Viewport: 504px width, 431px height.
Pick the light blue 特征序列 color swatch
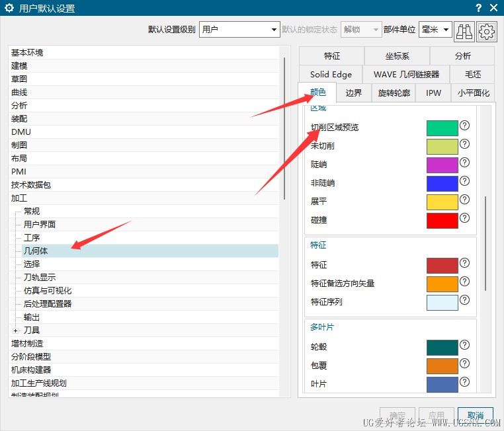tap(442, 303)
